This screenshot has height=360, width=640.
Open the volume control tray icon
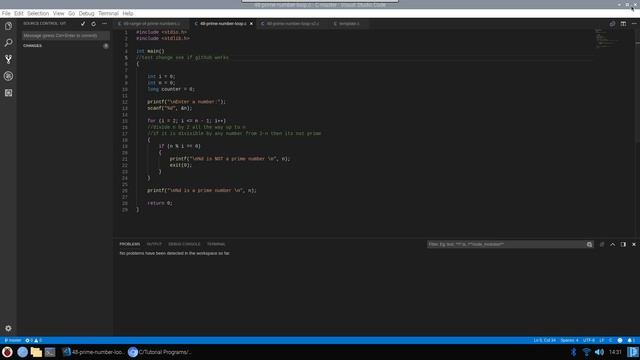[599, 352]
